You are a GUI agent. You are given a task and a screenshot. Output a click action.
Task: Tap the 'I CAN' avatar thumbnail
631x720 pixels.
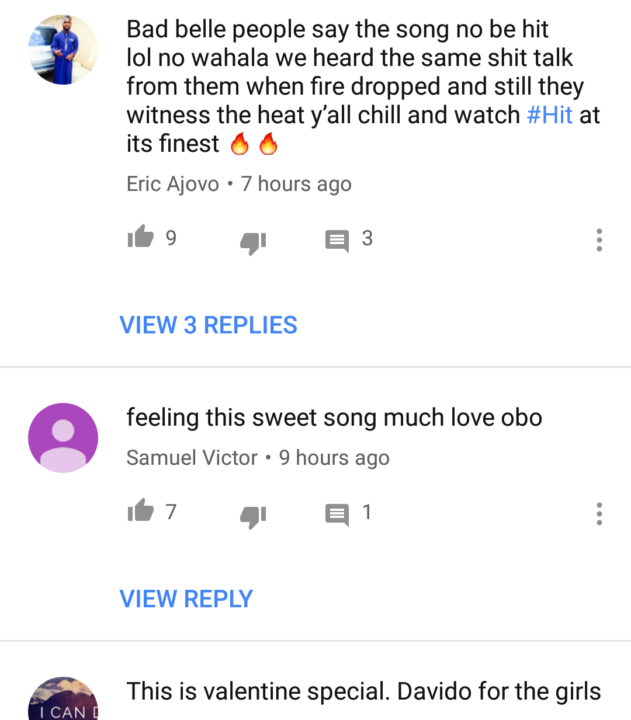[63, 698]
